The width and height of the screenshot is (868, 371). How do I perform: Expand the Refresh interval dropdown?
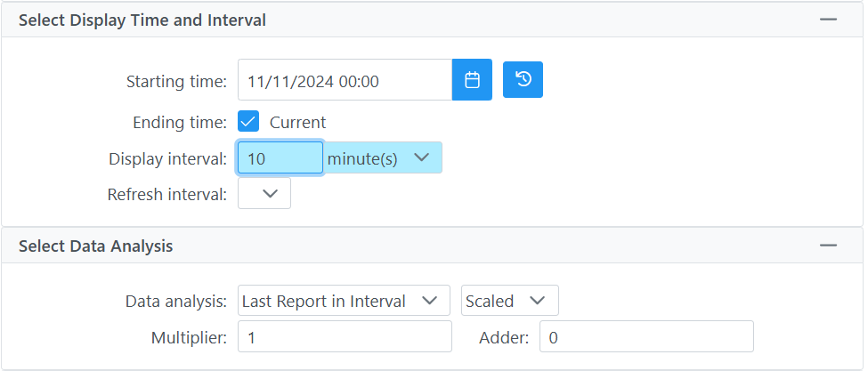click(x=264, y=193)
